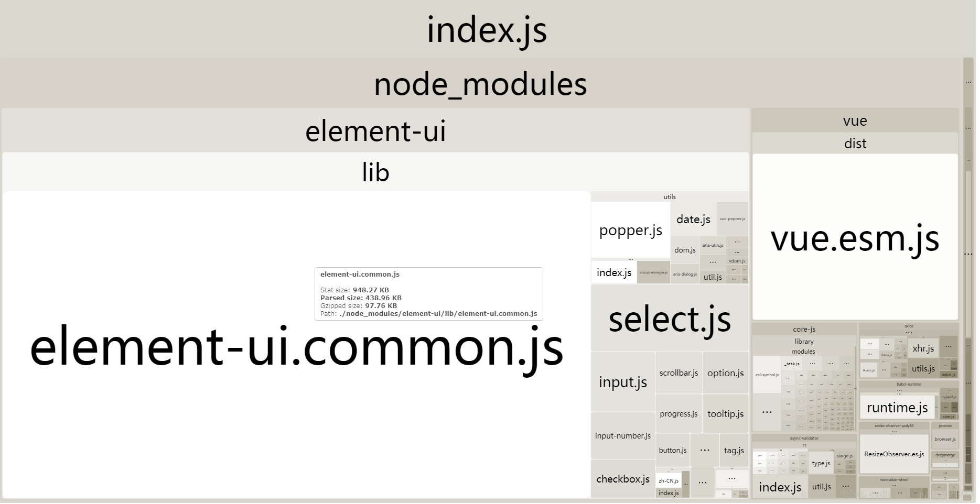980x504 pixels.
Task: Click the vdom.js block
Action: pyautogui.click(x=737, y=261)
